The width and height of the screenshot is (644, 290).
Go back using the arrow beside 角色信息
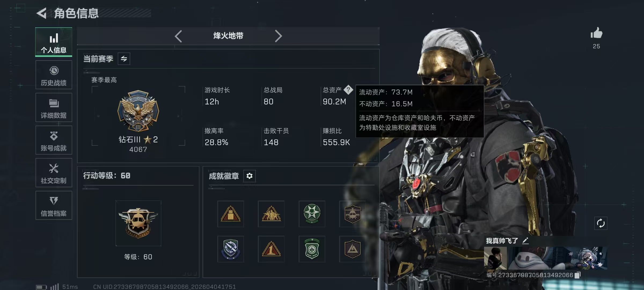point(42,13)
